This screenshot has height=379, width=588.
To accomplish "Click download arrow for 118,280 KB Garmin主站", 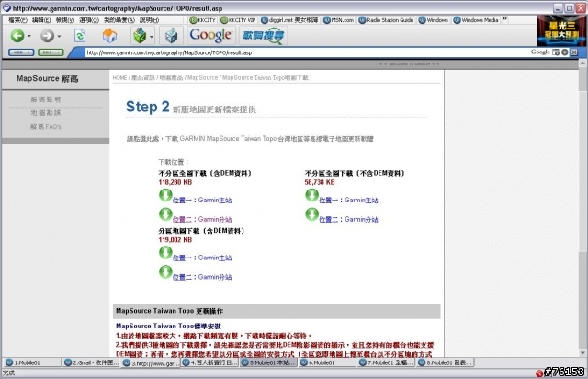I will [165, 195].
